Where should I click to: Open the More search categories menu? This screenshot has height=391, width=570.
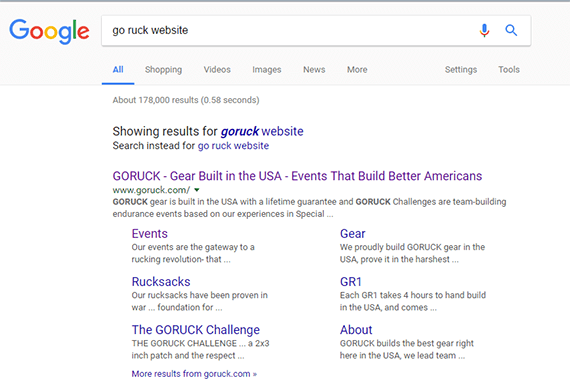357,69
